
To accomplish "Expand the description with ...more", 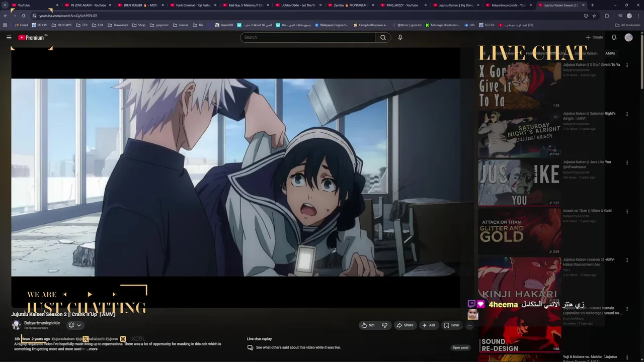I will (92, 349).
